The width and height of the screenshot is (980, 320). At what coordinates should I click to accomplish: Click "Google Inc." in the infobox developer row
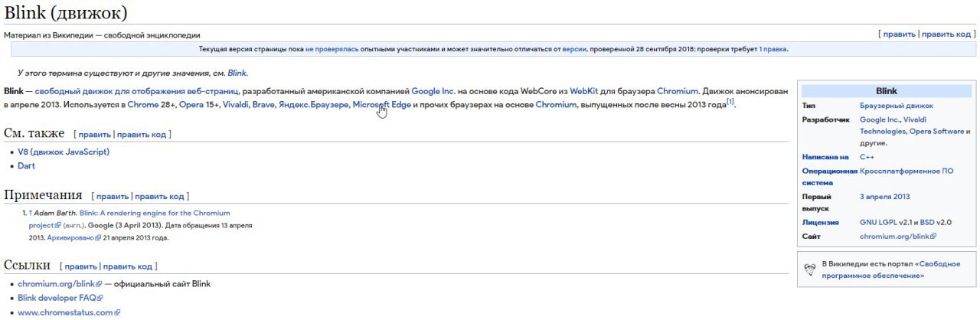pos(879,120)
